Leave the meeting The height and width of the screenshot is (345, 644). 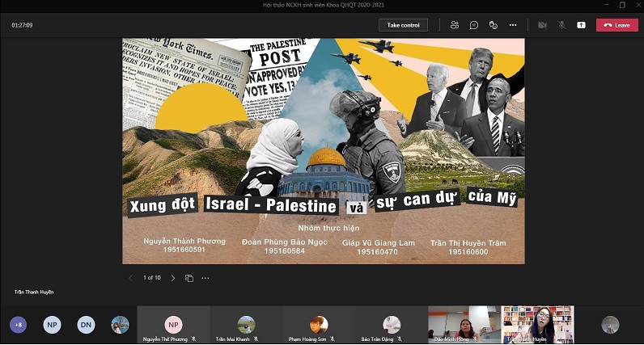pos(616,25)
